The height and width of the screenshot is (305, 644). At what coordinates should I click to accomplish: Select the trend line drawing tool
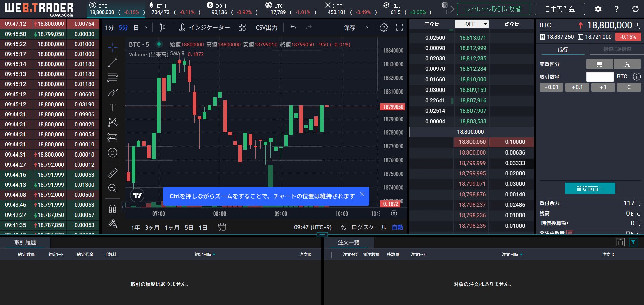click(112, 61)
